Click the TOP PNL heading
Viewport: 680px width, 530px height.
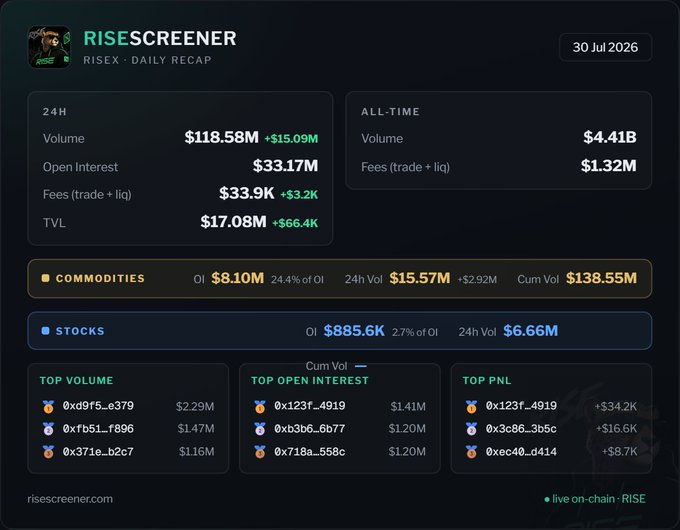487,380
